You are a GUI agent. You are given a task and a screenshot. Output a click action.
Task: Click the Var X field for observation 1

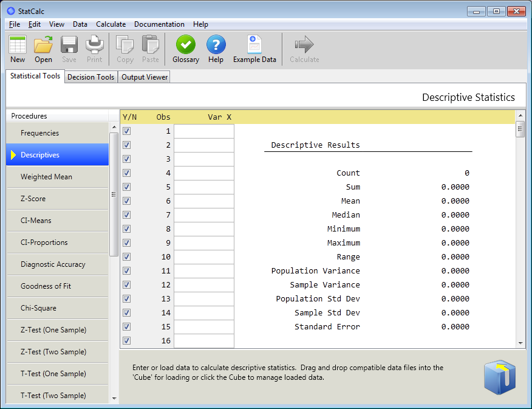[x=204, y=131]
